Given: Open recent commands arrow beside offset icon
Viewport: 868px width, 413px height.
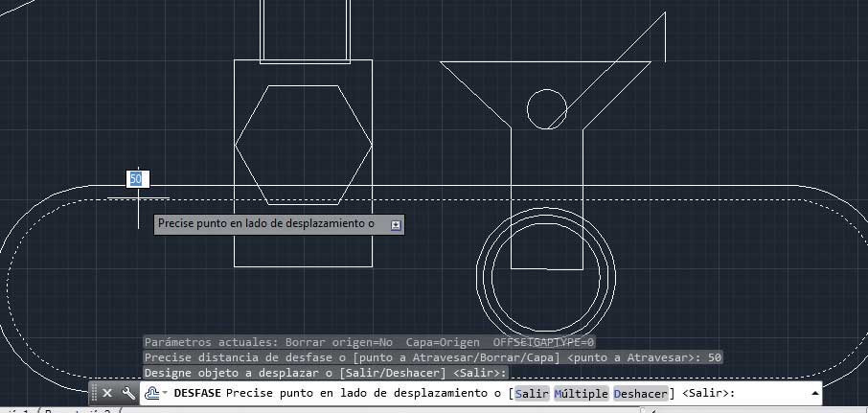Looking at the screenshot, I should click(x=165, y=394).
